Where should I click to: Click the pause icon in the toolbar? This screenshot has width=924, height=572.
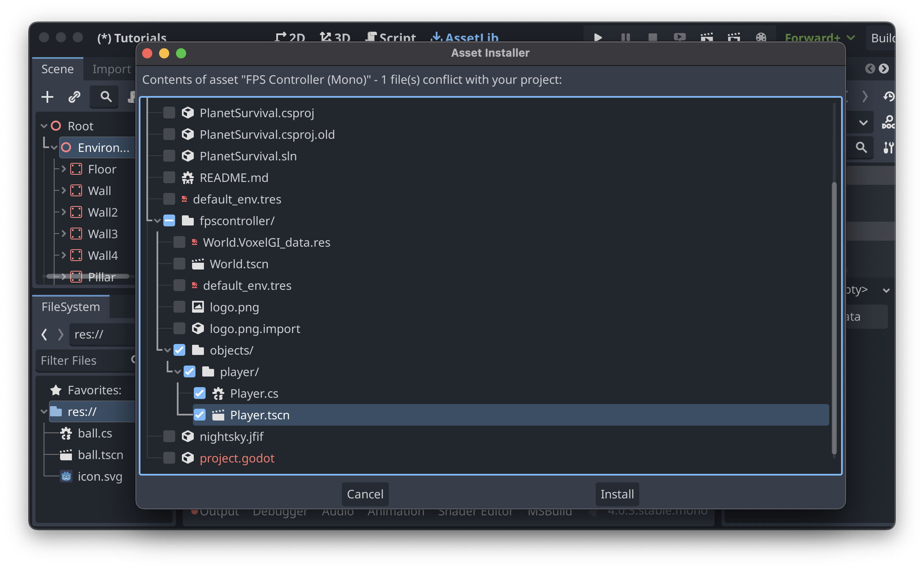tap(625, 38)
